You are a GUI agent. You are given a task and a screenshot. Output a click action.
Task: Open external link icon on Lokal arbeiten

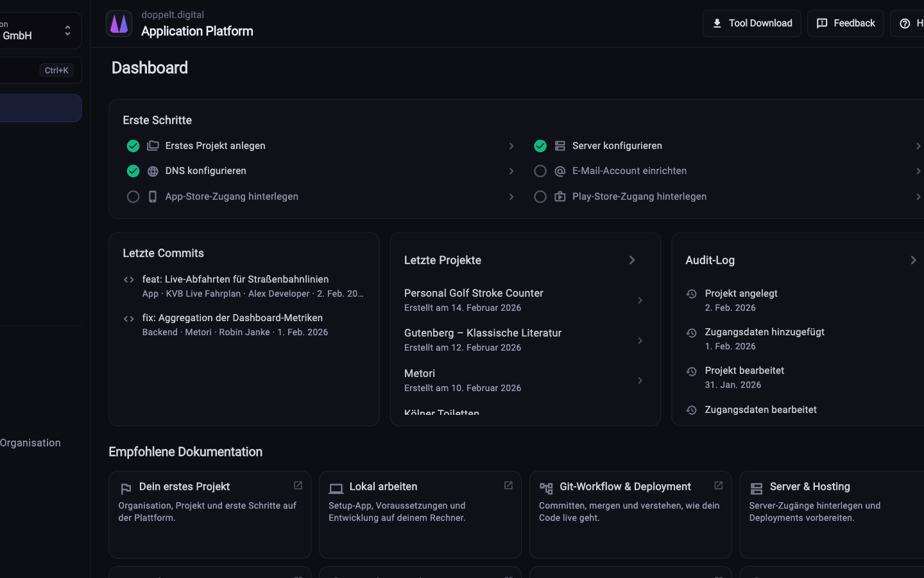coord(508,486)
